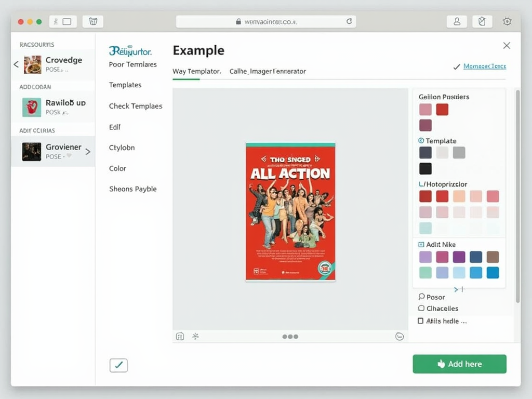Click the browser address bar
The image size is (532, 399).
265,21
